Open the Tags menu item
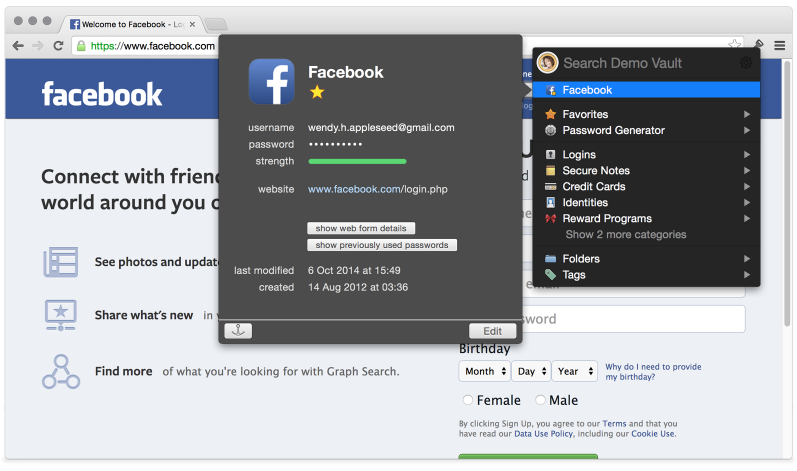 click(x=646, y=275)
